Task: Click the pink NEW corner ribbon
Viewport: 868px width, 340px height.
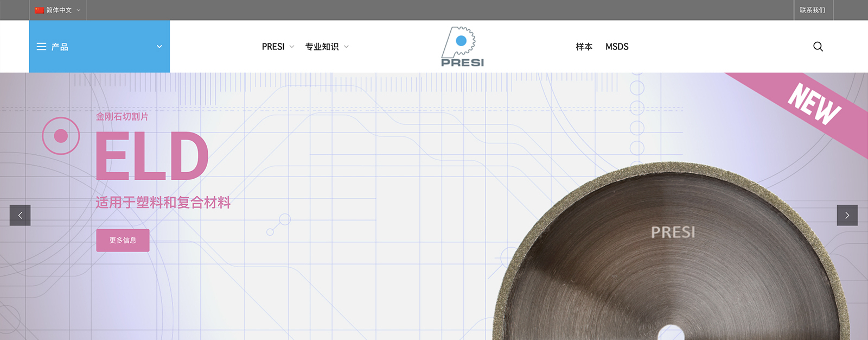Action: point(814,104)
